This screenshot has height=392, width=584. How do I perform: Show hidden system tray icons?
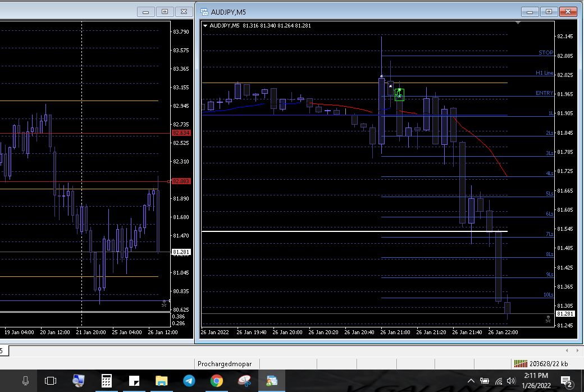click(471, 381)
